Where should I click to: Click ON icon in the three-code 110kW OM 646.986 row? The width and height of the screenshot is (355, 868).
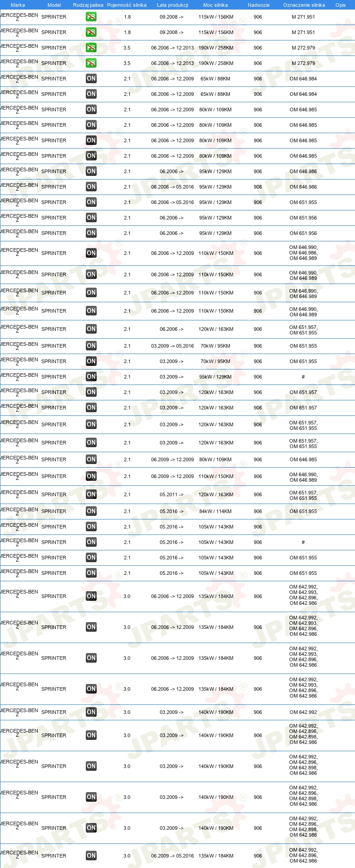point(91,253)
